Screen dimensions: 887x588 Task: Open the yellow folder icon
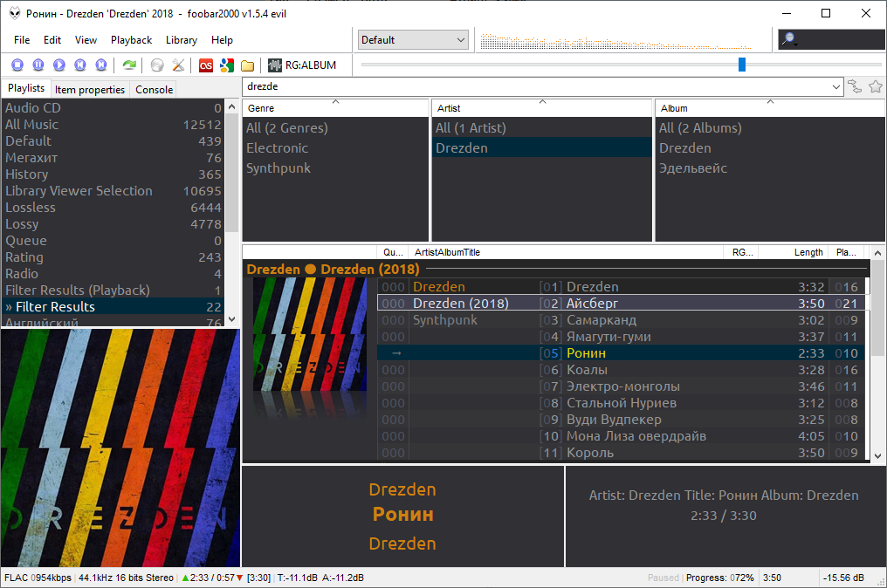[248, 65]
